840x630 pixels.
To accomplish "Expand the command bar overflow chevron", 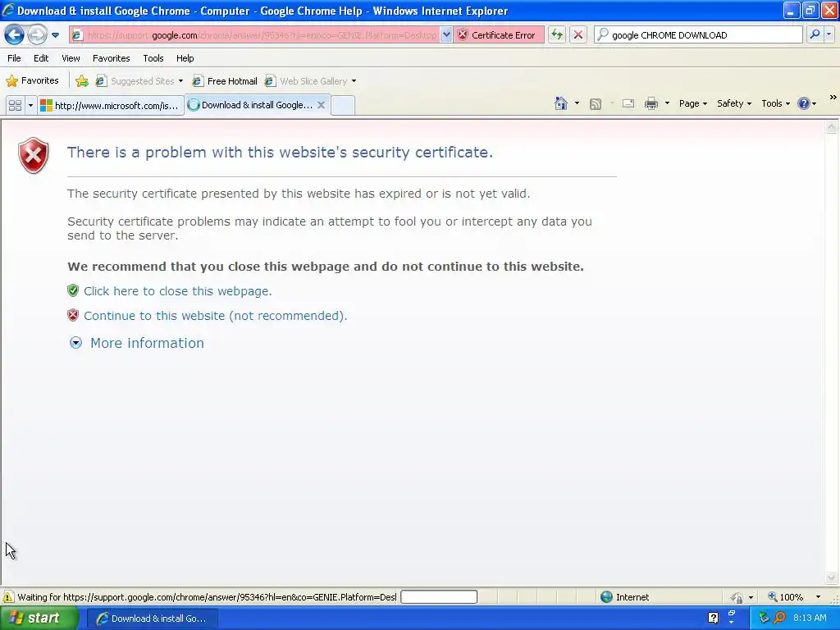I will pyautogui.click(x=833, y=98).
